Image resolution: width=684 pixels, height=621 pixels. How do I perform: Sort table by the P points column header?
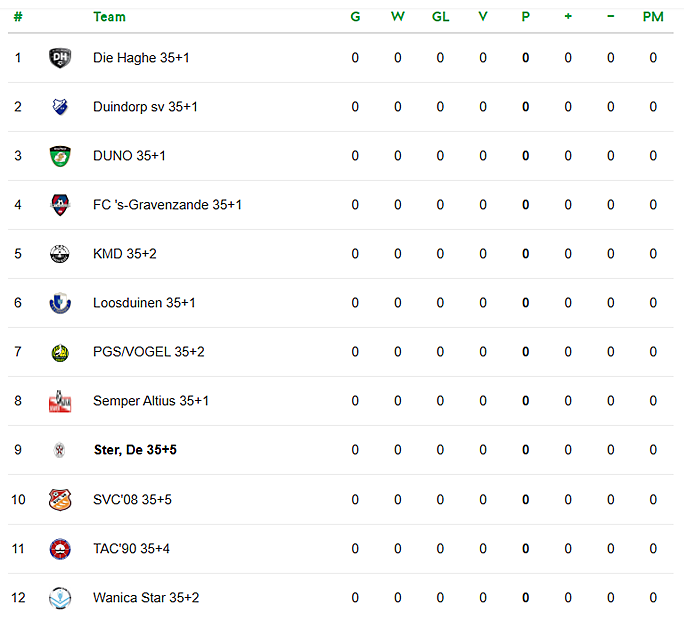[526, 17]
